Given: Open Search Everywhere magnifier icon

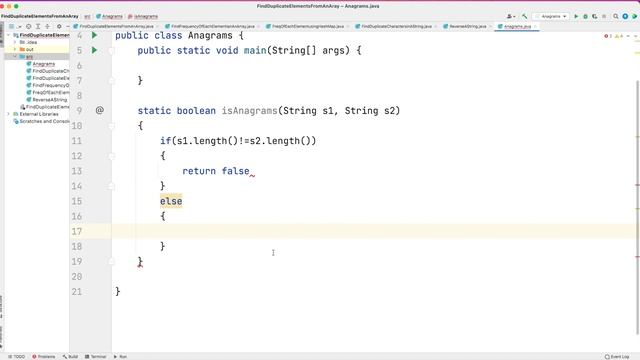Looking at the screenshot, I should pos(616,16).
